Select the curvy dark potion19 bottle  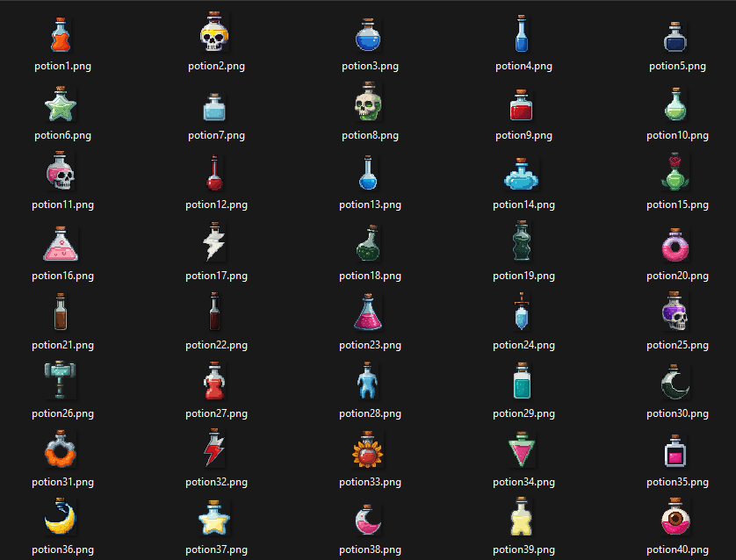(x=522, y=241)
